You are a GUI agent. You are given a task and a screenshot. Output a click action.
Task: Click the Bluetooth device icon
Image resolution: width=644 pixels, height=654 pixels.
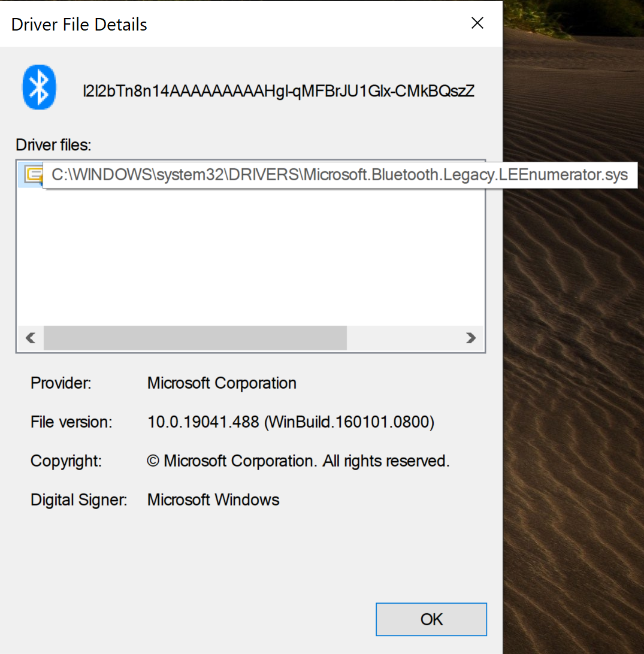click(39, 87)
